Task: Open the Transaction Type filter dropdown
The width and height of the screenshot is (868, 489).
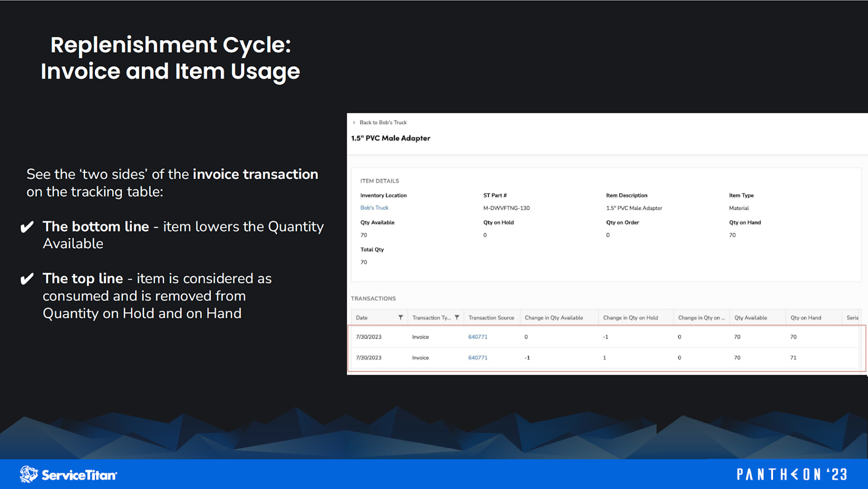Action: 457,317
